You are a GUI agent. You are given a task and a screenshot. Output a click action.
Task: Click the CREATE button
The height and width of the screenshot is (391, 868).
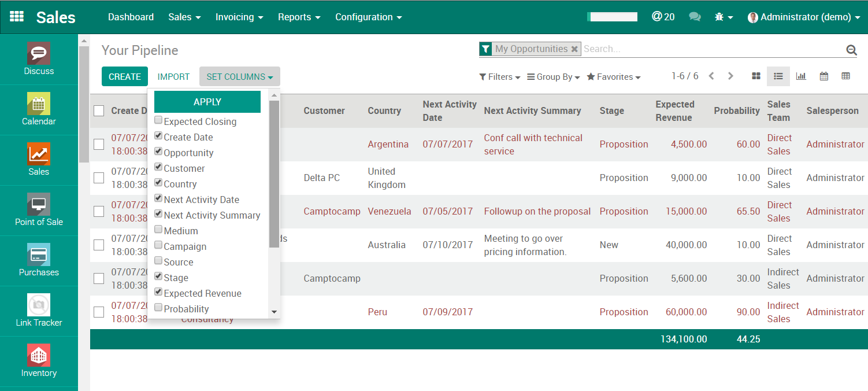point(125,76)
